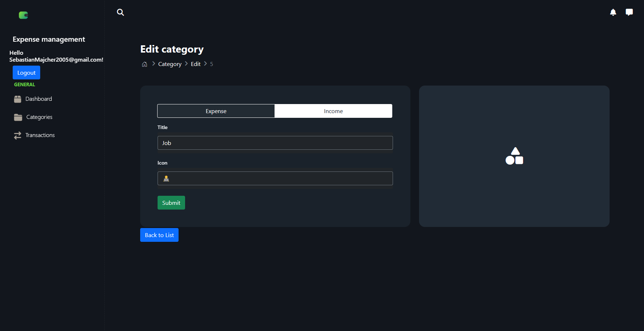Click Back to List
The height and width of the screenshot is (331, 644).
coord(159,235)
